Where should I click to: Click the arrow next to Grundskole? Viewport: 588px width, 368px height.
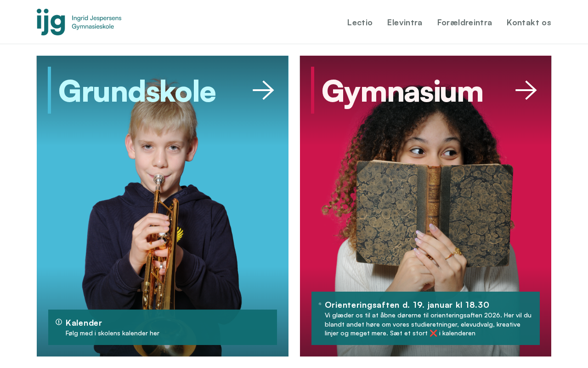click(263, 90)
